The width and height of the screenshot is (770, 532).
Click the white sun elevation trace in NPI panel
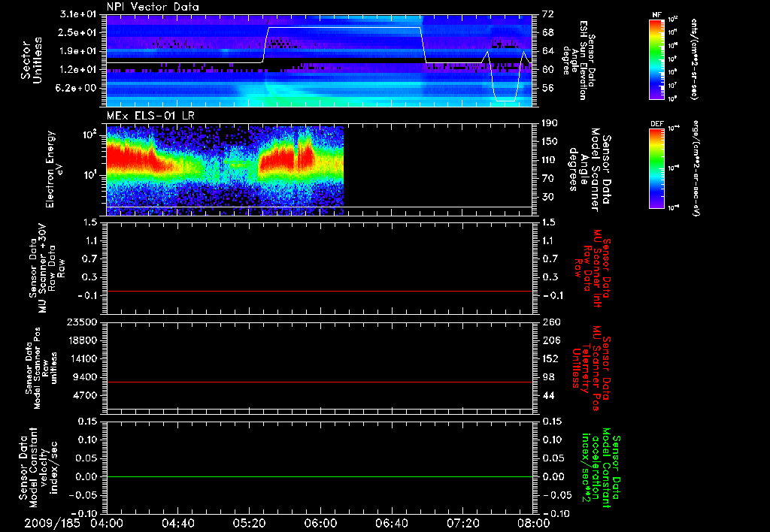coord(344,28)
